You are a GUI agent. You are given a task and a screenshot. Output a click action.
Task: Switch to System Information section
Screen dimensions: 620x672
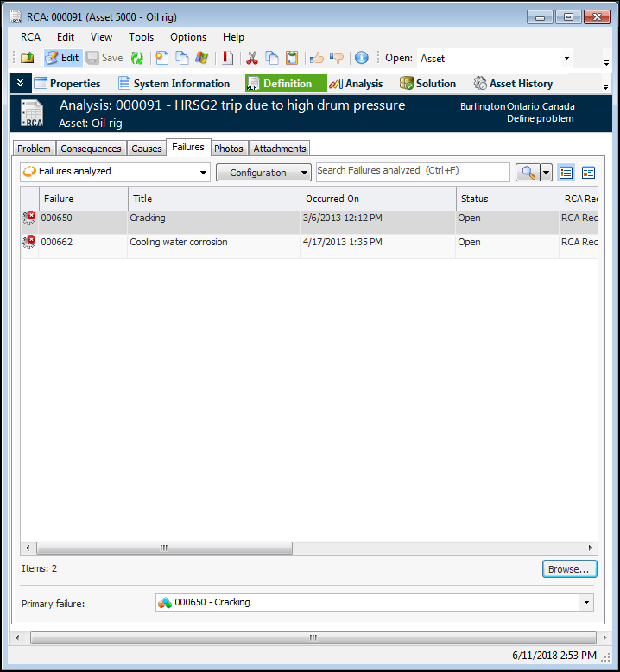(x=174, y=84)
